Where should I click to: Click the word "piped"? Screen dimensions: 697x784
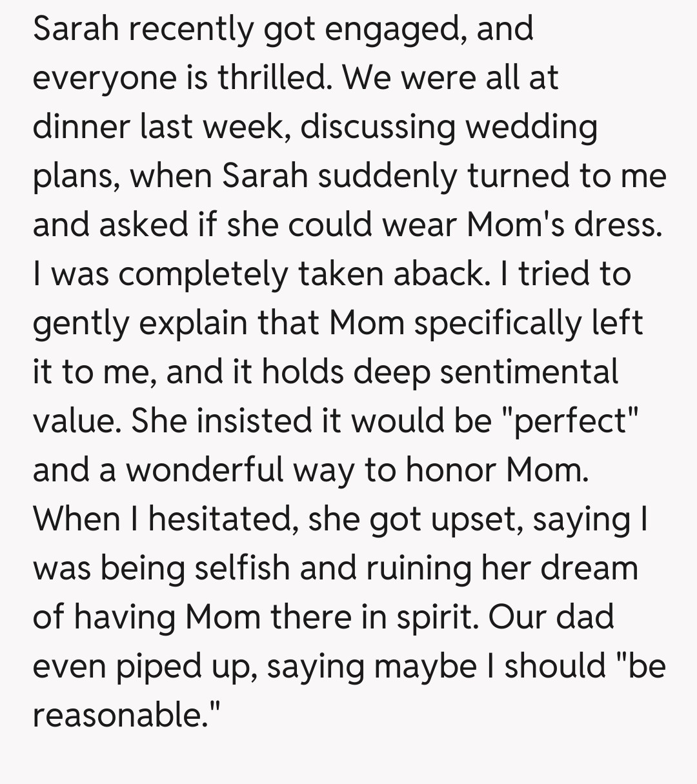[151, 667]
